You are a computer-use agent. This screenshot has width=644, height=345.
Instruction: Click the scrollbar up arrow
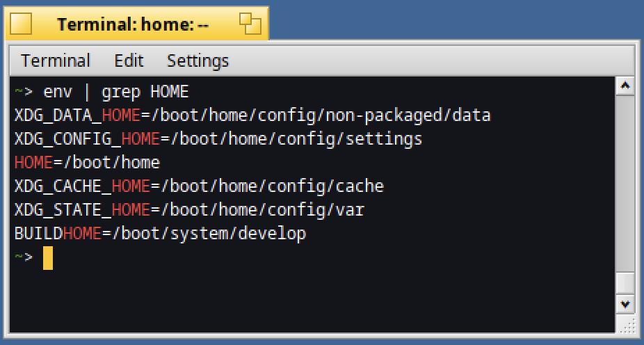(x=625, y=86)
